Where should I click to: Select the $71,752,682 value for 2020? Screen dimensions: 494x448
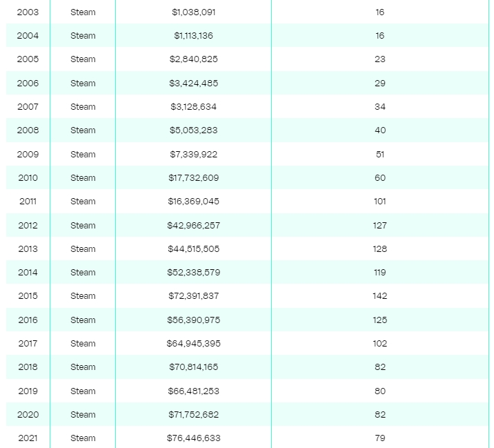point(193,415)
